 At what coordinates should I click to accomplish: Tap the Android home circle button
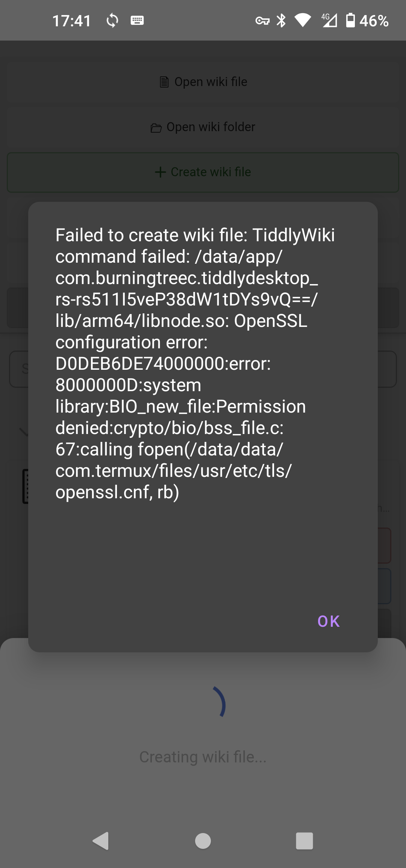[x=203, y=841]
